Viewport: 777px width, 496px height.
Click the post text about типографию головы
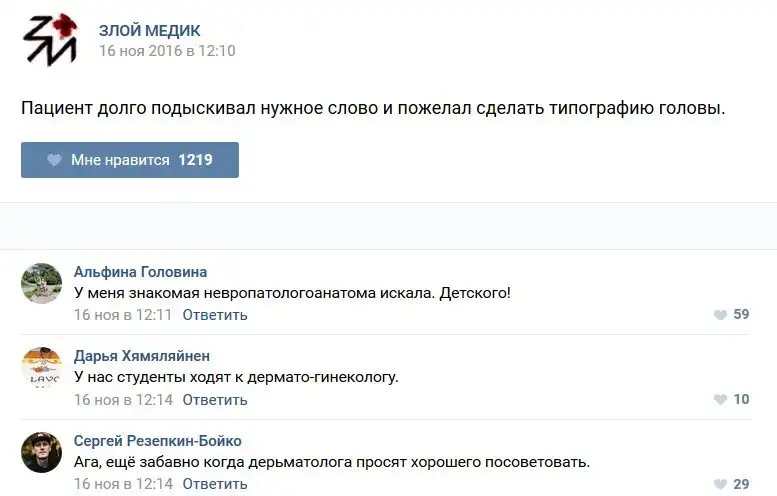click(373, 108)
